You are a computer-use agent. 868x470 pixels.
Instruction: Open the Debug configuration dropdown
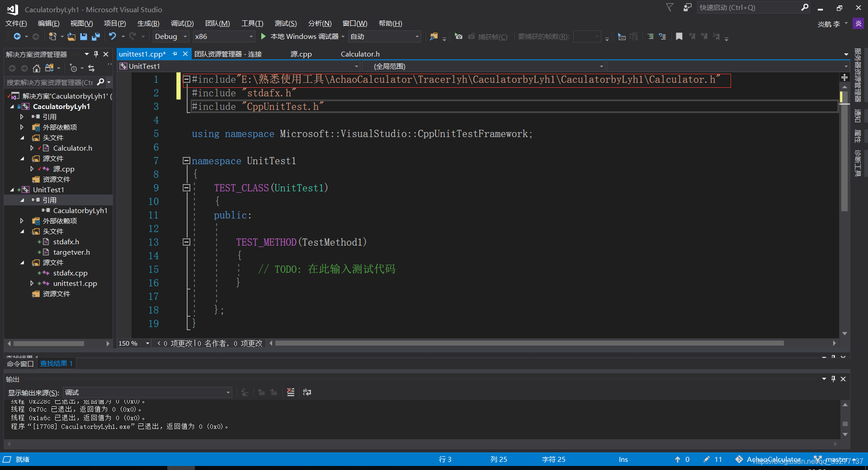coord(185,37)
